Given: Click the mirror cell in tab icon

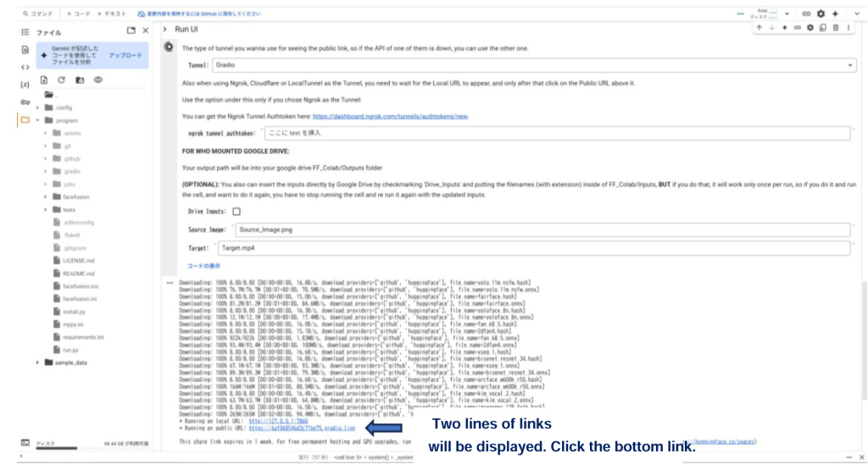Looking at the screenshot, I should 822,28.
